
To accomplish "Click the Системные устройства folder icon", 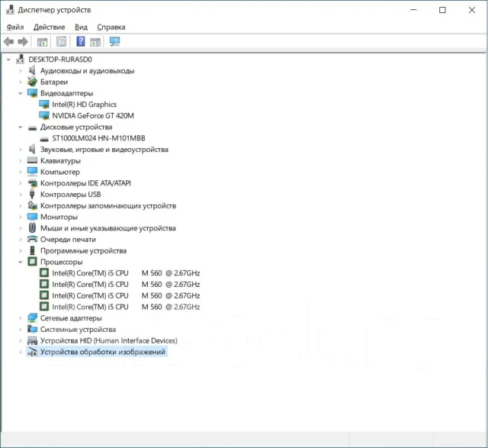I will pos(32,329).
